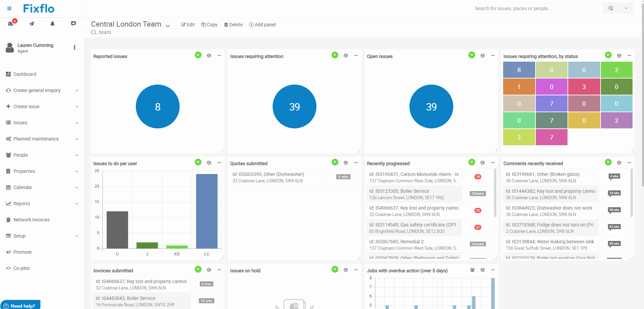The width and height of the screenshot is (644, 309).
Task: Click the feedback thumbs-up icon
Action: (73, 24)
